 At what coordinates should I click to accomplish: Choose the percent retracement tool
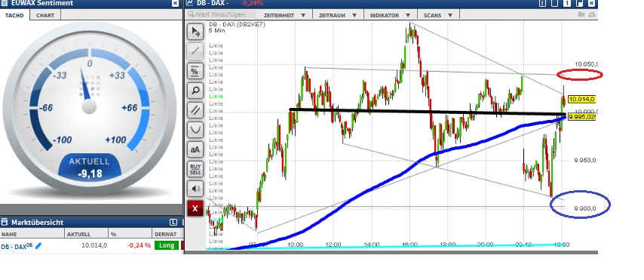pos(195,71)
